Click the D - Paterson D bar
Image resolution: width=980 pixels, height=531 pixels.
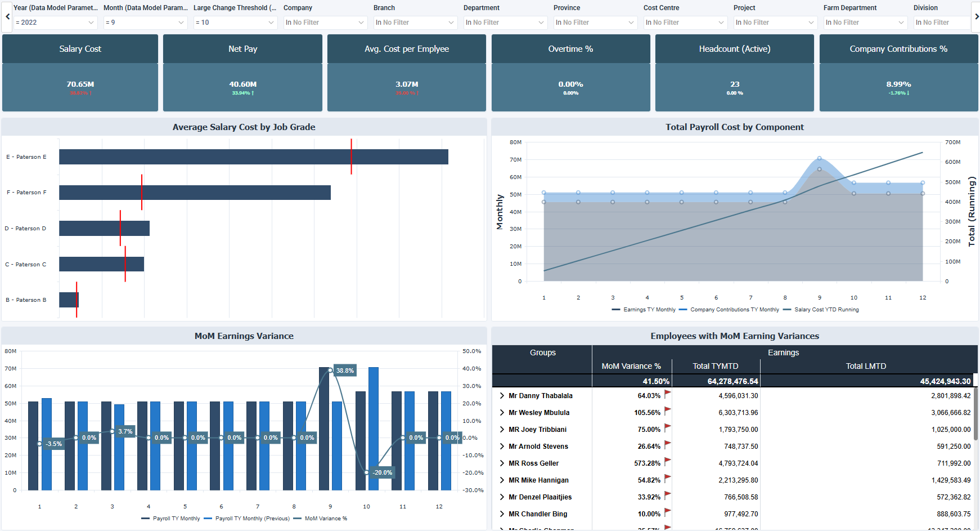pos(104,228)
